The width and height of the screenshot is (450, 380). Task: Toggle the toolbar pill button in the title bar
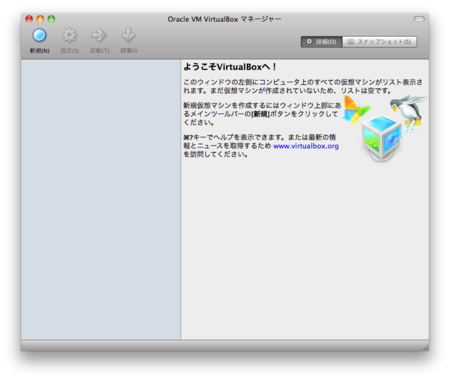419,19
